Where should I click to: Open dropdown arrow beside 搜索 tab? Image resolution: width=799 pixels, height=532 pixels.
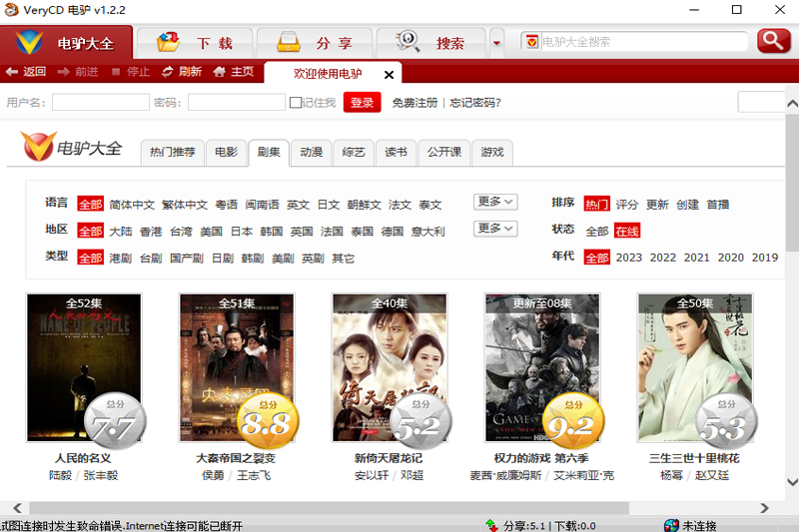496,43
